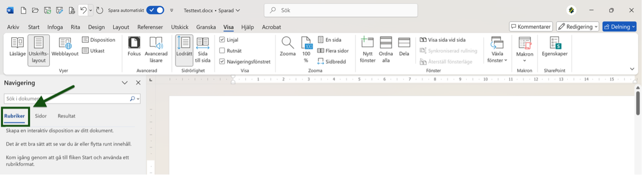Close the Navigering pane

pyautogui.click(x=138, y=83)
